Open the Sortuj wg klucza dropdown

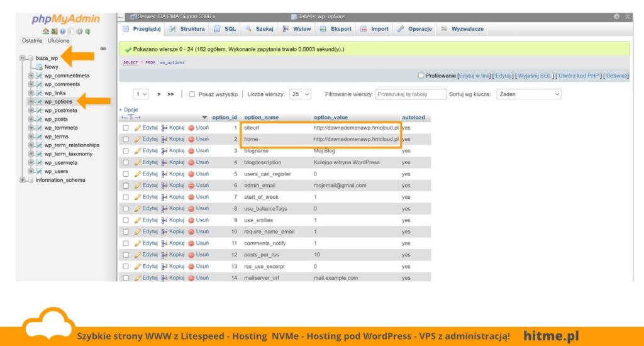528,94
